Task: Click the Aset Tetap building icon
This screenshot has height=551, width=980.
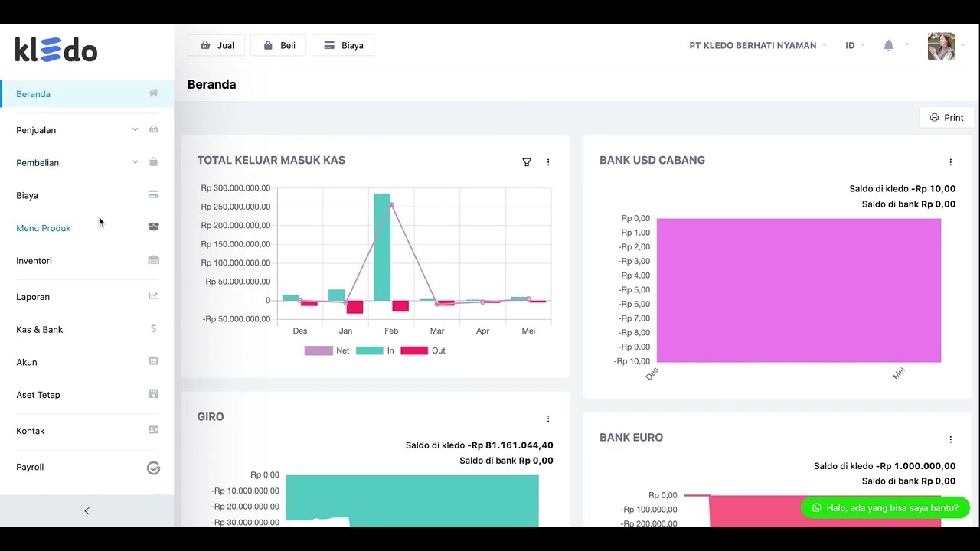Action: coord(153,394)
